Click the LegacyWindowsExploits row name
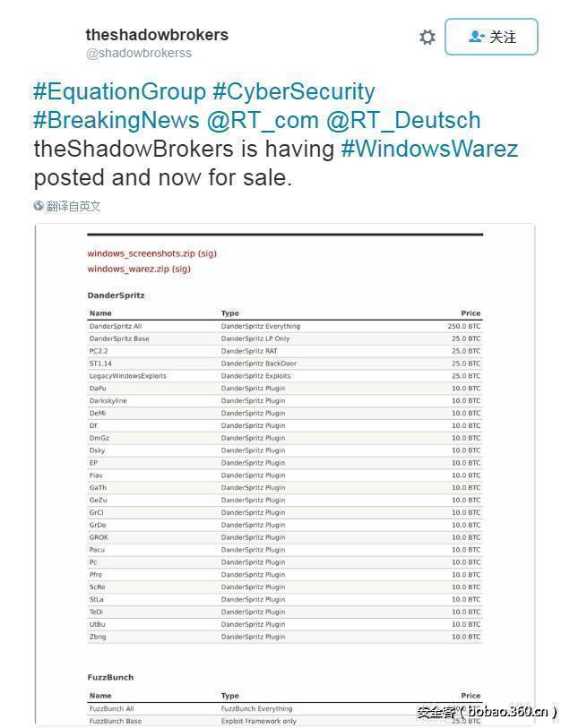This screenshot has height=728, width=570. [127, 376]
